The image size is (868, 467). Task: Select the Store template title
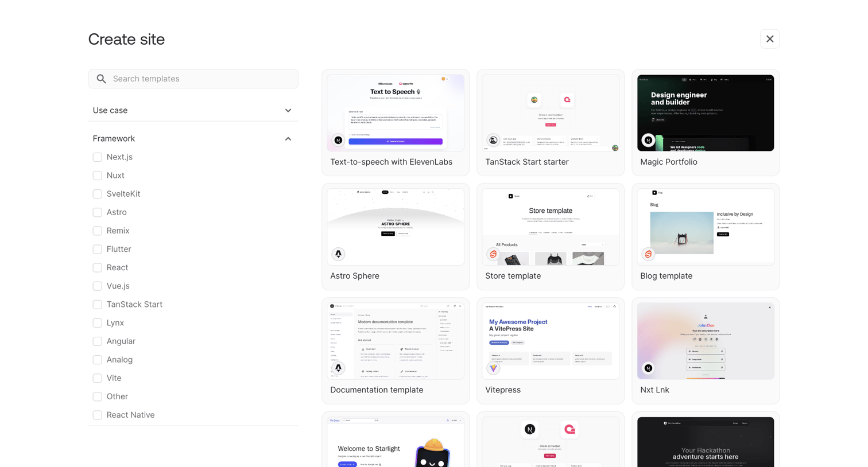[513, 276]
